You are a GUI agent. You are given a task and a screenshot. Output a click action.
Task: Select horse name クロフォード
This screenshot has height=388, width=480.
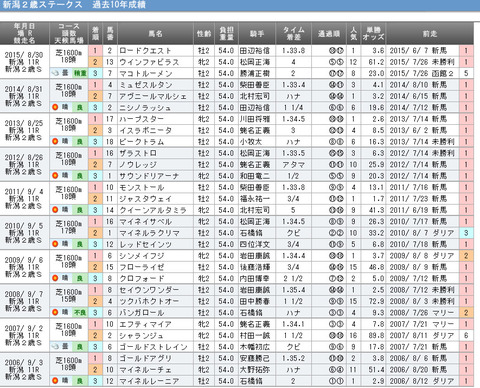[142, 278]
